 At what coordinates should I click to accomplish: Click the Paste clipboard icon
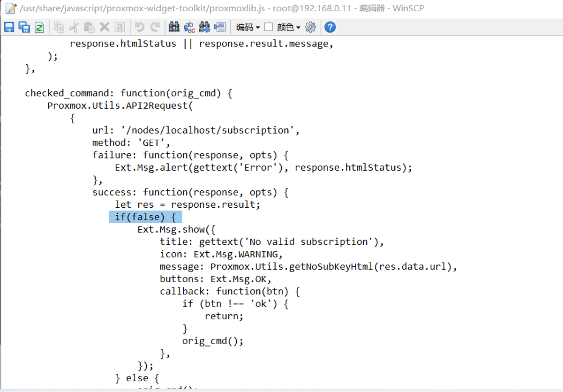[89, 27]
